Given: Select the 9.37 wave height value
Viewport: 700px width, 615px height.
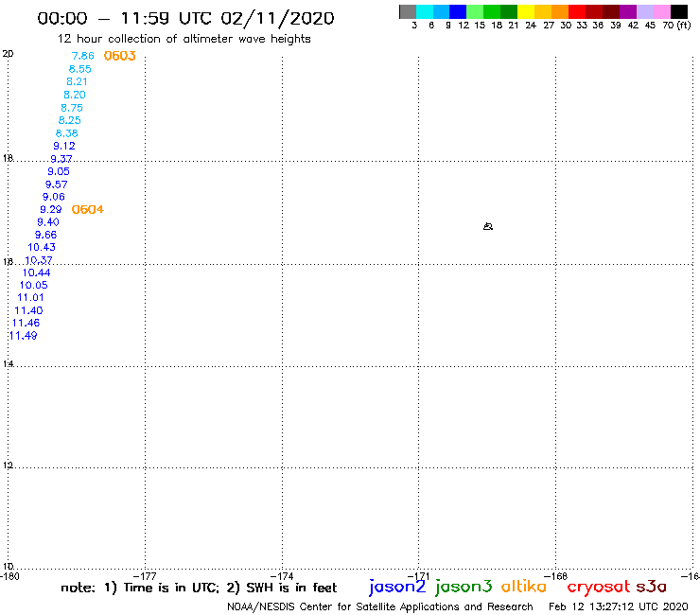Looking at the screenshot, I should coord(61,159).
